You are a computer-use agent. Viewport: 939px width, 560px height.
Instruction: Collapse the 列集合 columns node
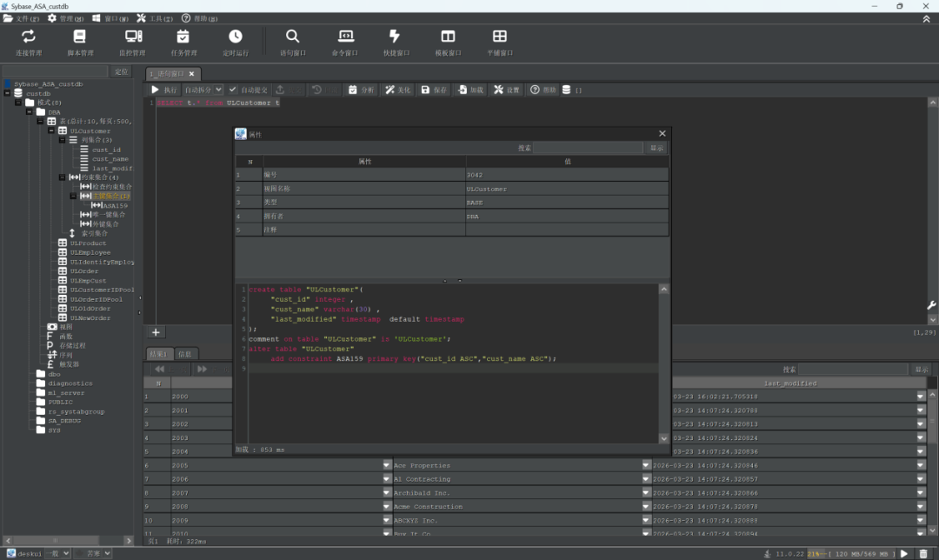coord(63,140)
